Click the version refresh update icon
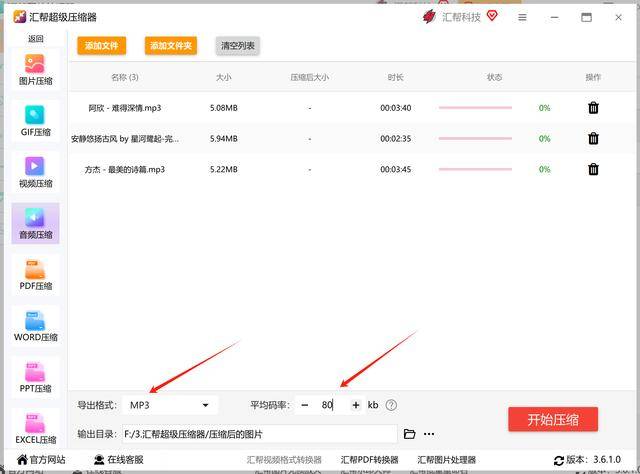 tap(559, 461)
